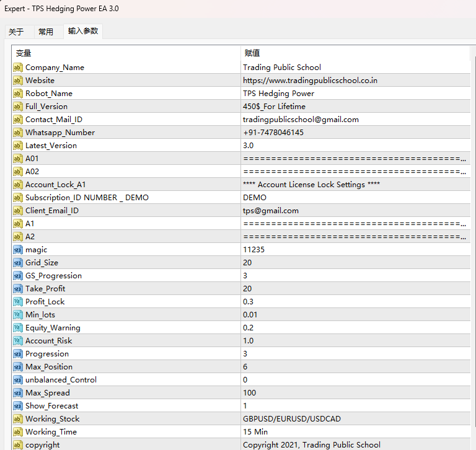Select the integer icon next to magic
Viewport: 476px width, 450px height.
click(18, 250)
